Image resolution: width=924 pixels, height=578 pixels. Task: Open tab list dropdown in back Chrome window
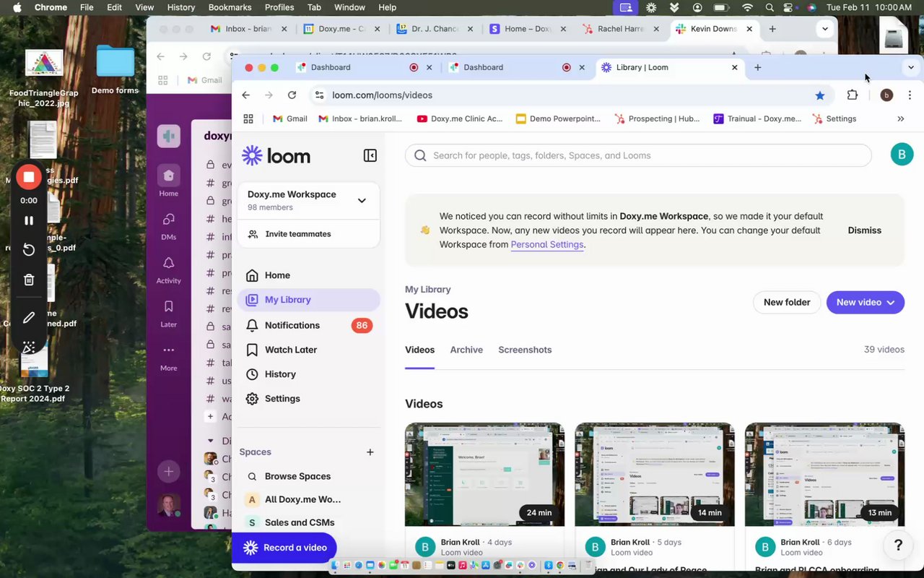tap(825, 29)
